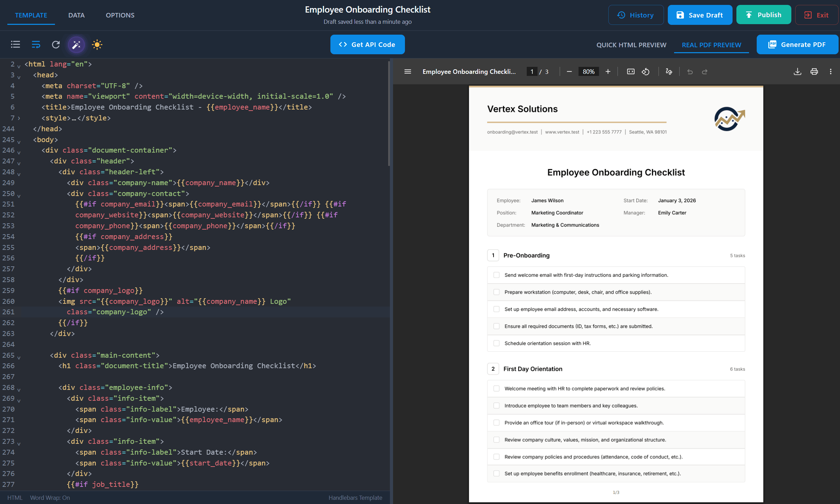Collapse the body element on line 245
The image size is (840, 504).
click(19, 141)
